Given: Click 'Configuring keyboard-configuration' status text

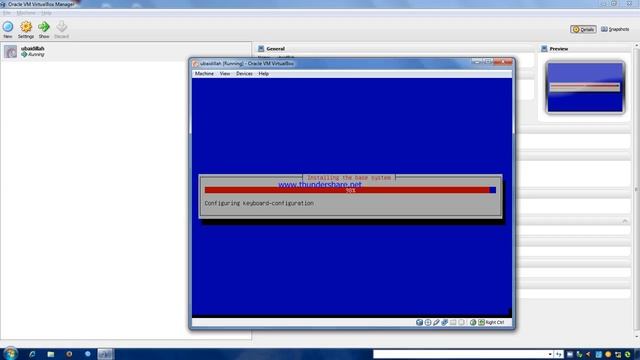Looking at the screenshot, I should pyautogui.click(x=259, y=203).
